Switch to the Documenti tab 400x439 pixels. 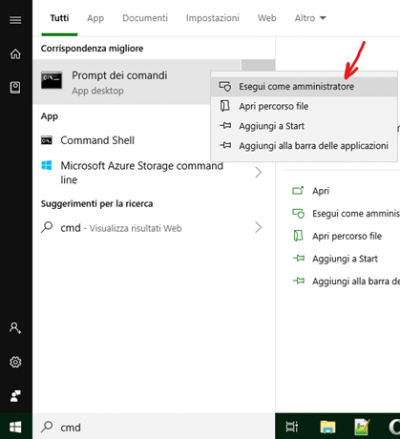[x=145, y=18]
